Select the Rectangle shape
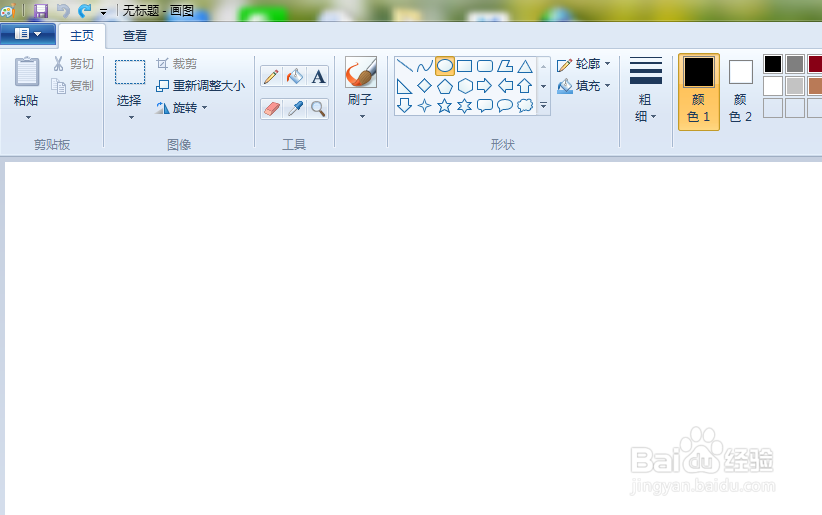 (x=464, y=66)
